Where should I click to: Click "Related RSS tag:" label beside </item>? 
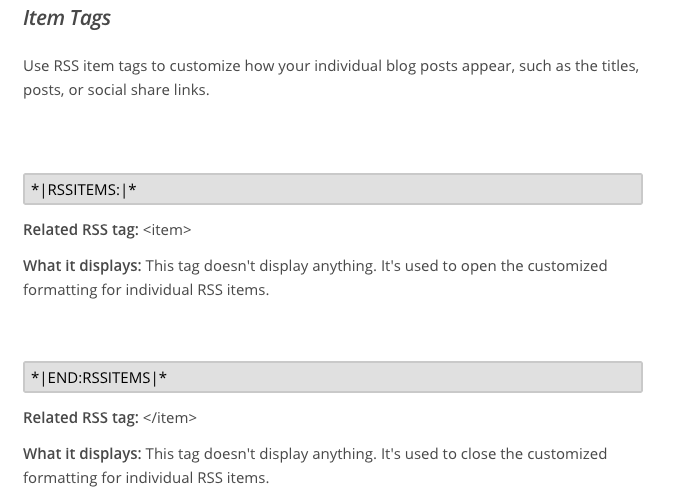81,418
